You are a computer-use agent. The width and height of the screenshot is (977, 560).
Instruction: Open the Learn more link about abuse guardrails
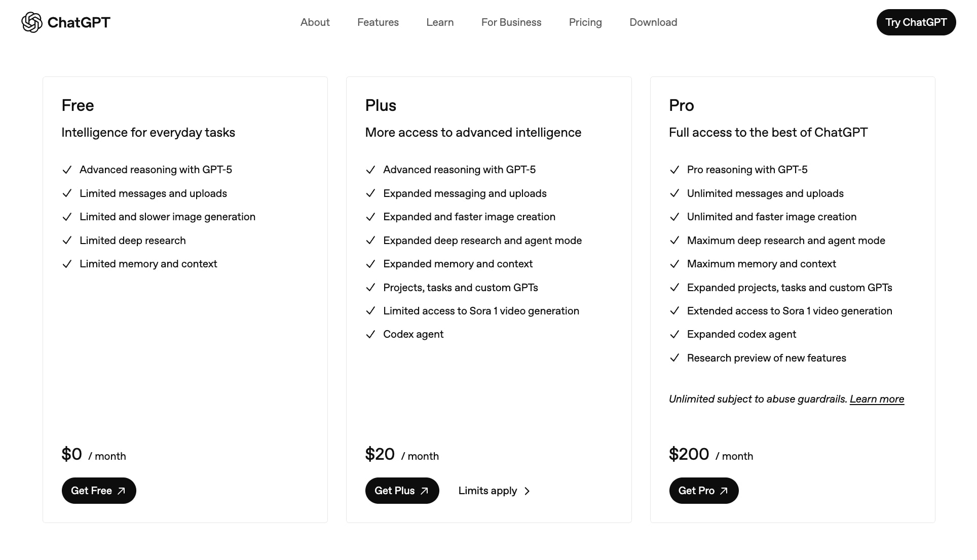tap(877, 399)
